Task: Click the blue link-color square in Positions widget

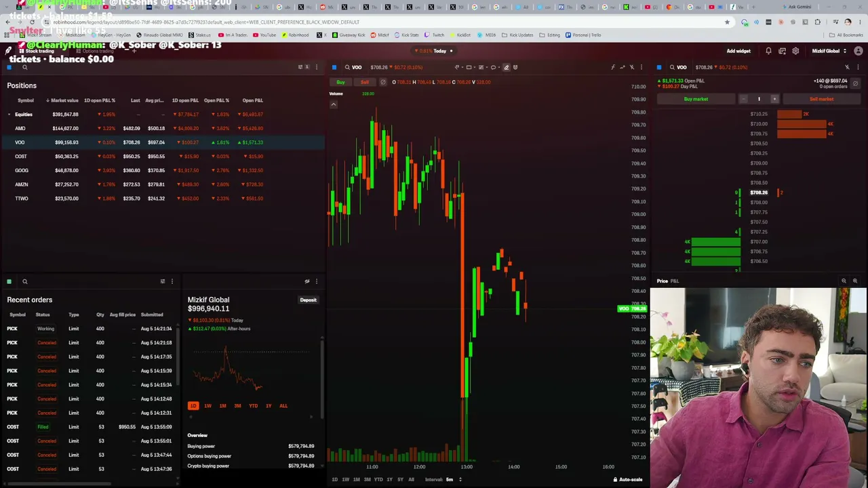Action: [x=9, y=67]
